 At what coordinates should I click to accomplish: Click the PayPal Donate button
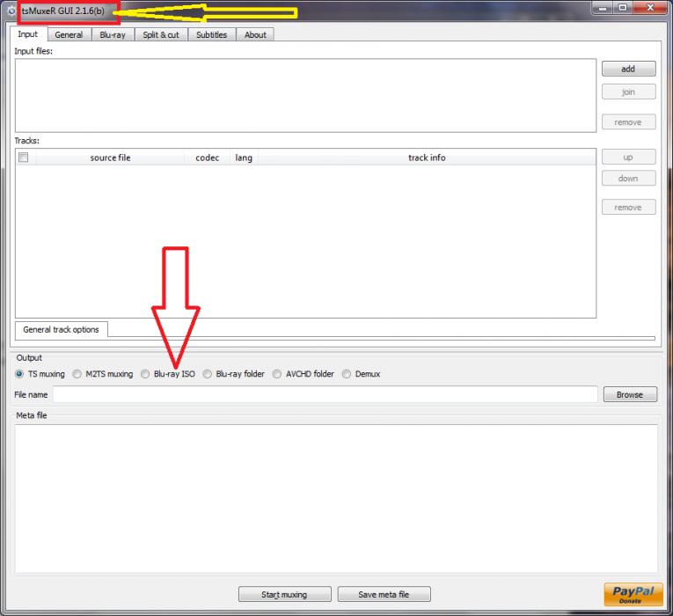633,594
